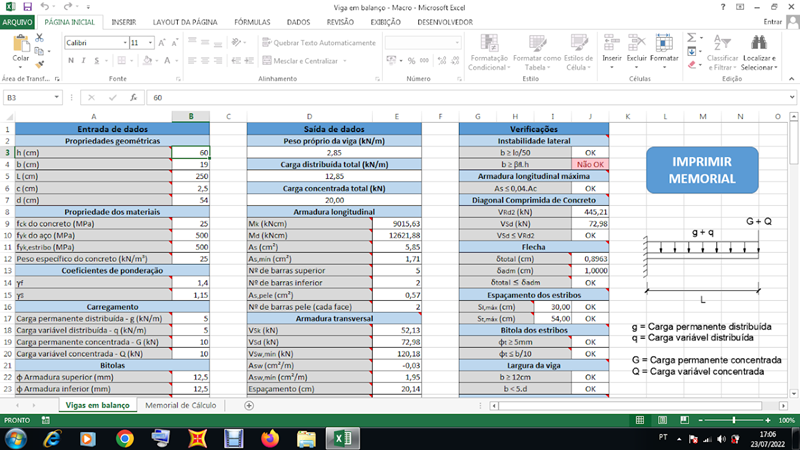Click the cell borders icon
This screenshot has width=800, height=450.
tap(121, 61)
